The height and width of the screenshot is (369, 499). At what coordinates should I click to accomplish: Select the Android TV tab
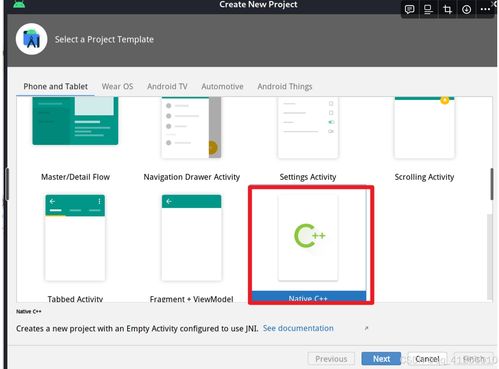(167, 87)
